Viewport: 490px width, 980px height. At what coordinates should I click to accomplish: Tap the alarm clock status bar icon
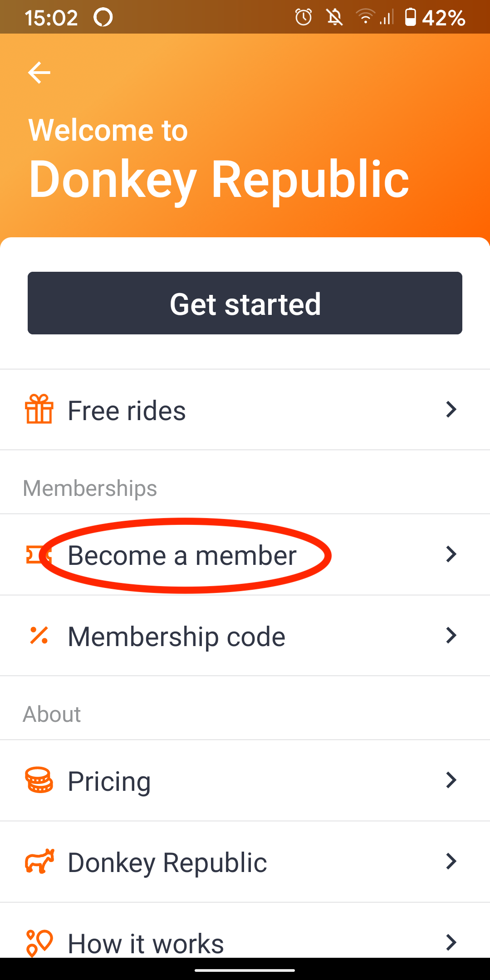304,18
